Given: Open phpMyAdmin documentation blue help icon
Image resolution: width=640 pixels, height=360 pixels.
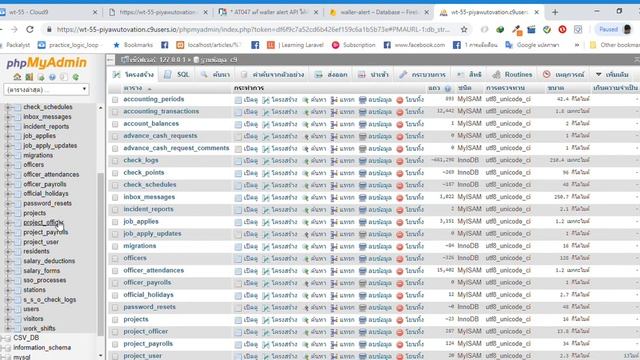Looking at the screenshot, I should click(52, 77).
